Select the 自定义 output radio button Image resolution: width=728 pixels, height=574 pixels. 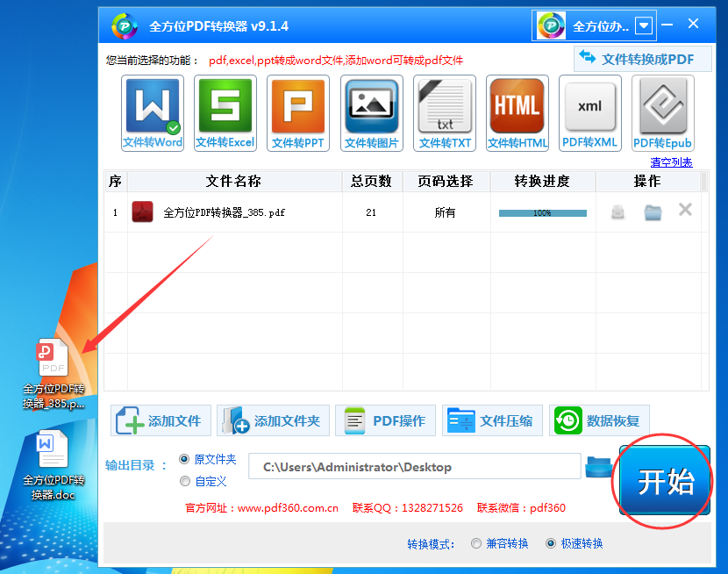[185, 481]
